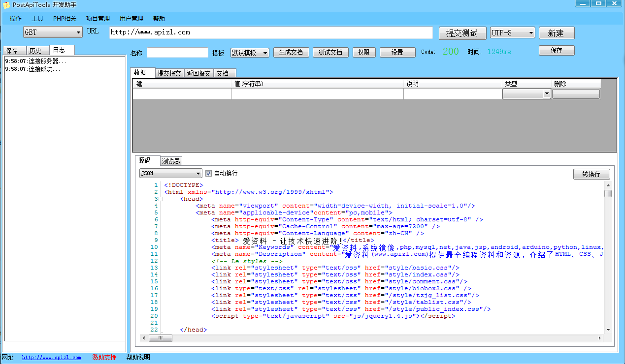The width and height of the screenshot is (625, 364).
Task: Click the empty 值(字符串) cell in grid
Action: 317,94
